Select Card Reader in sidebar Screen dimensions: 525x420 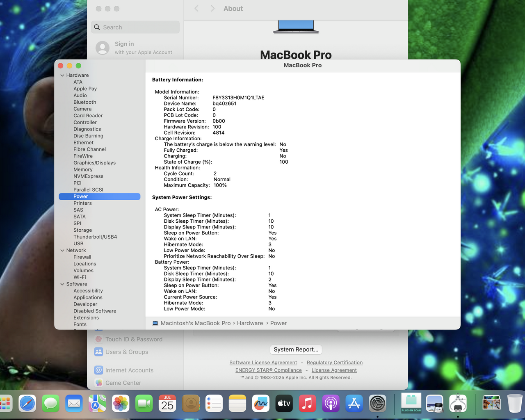click(88, 116)
